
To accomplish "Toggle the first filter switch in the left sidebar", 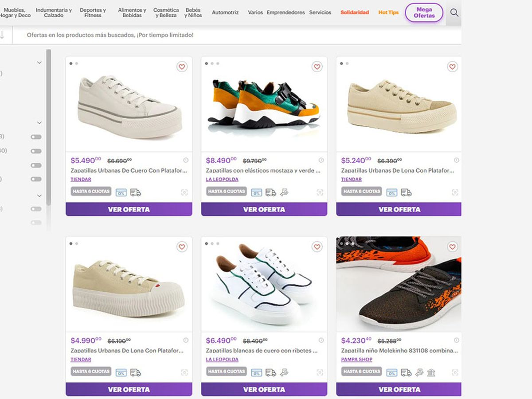I will (x=35, y=136).
